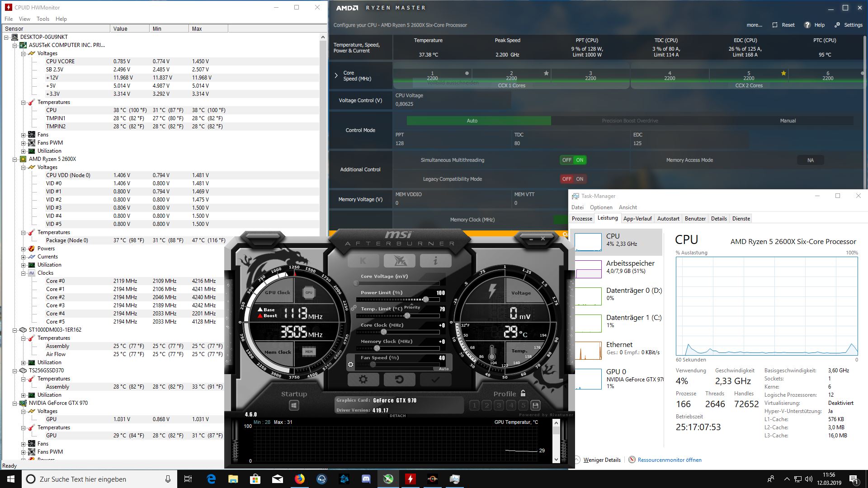The height and width of the screenshot is (488, 868).
Task: Open the Tools menu in HWMonitor
Action: click(x=43, y=19)
